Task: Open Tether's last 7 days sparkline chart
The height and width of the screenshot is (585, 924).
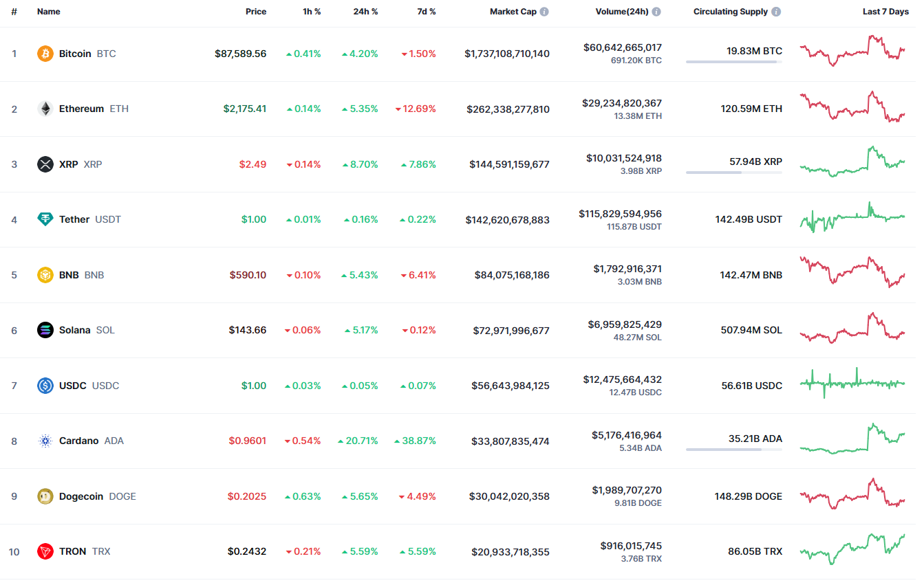Action: pos(852,217)
